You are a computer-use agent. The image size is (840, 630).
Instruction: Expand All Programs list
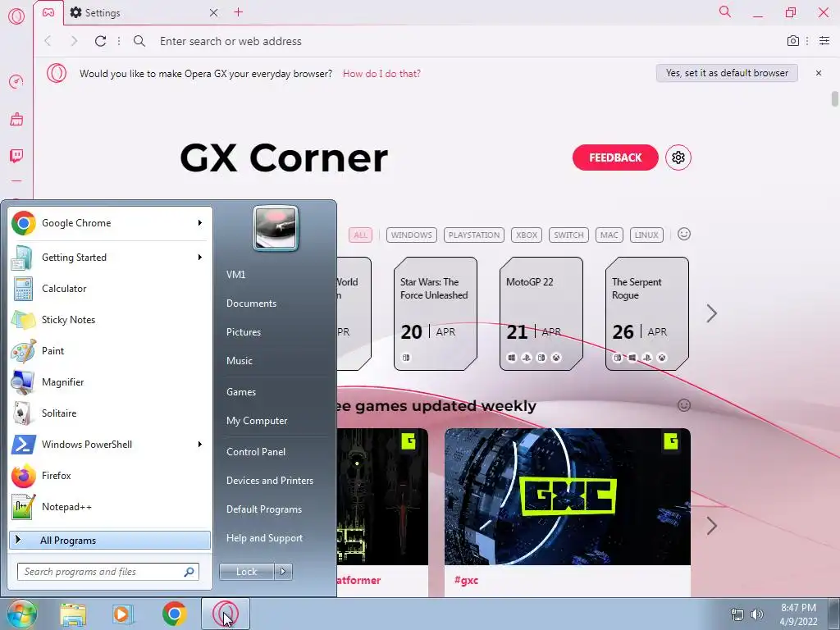click(109, 540)
